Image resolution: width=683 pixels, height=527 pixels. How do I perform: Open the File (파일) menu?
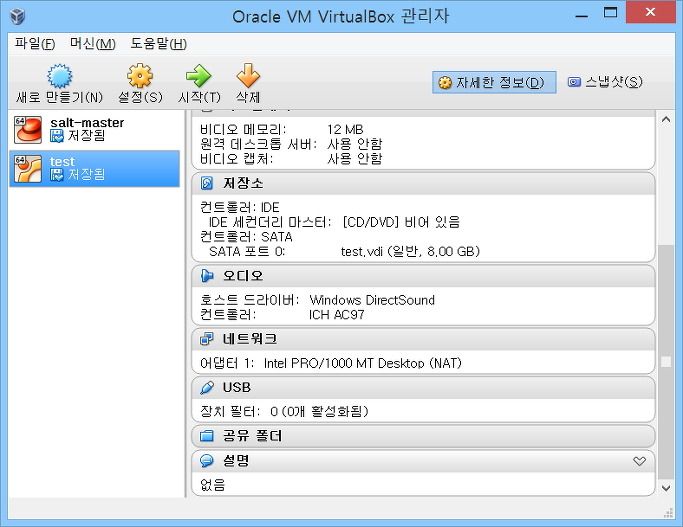point(35,44)
